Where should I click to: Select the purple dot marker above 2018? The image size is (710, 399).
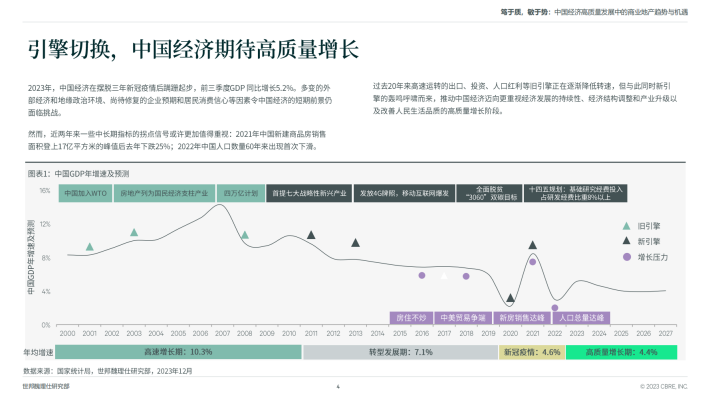[466, 276]
